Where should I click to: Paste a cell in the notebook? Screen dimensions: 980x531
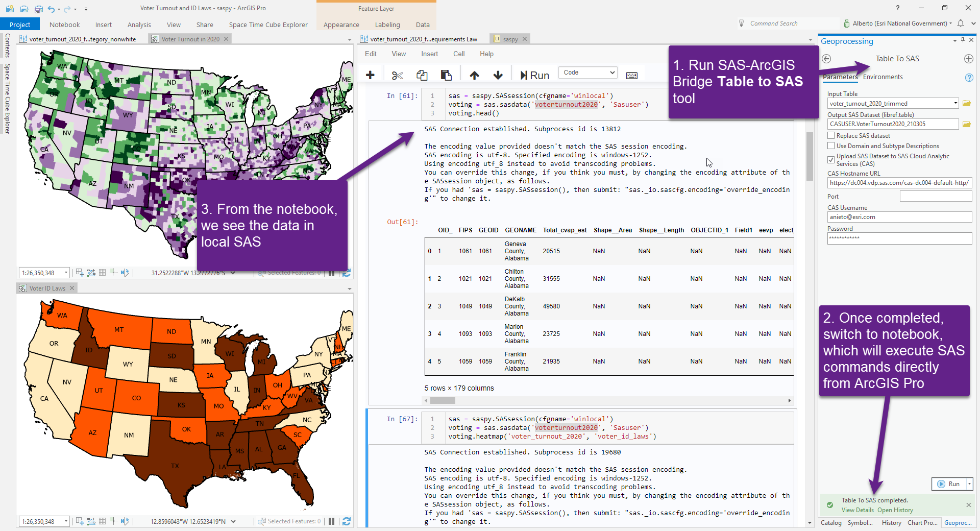[446, 75]
